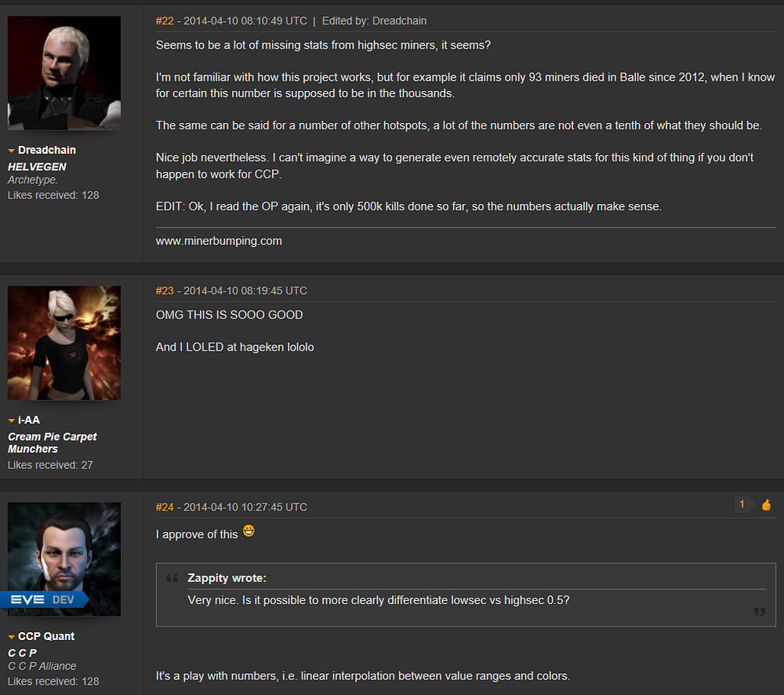
Task: Click the like count badge showing 1
Action: click(x=742, y=504)
